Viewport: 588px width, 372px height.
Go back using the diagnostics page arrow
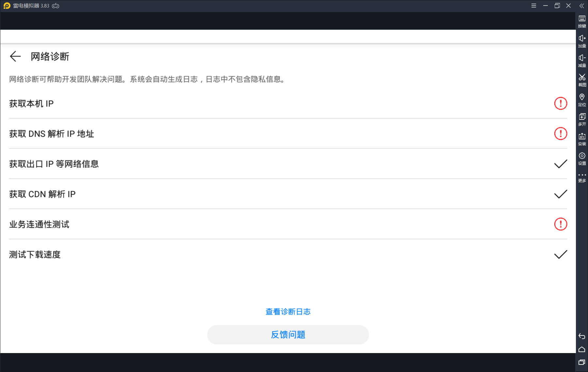coord(15,56)
